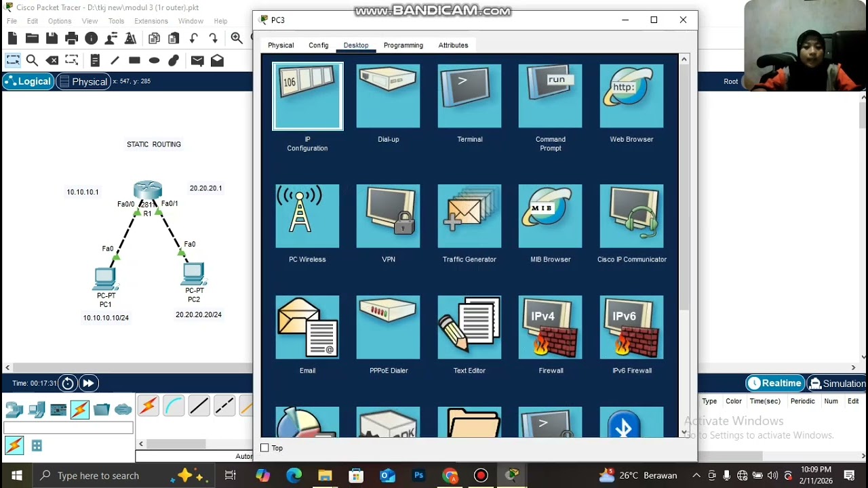Open the IPv6 Firewall app

click(x=631, y=327)
